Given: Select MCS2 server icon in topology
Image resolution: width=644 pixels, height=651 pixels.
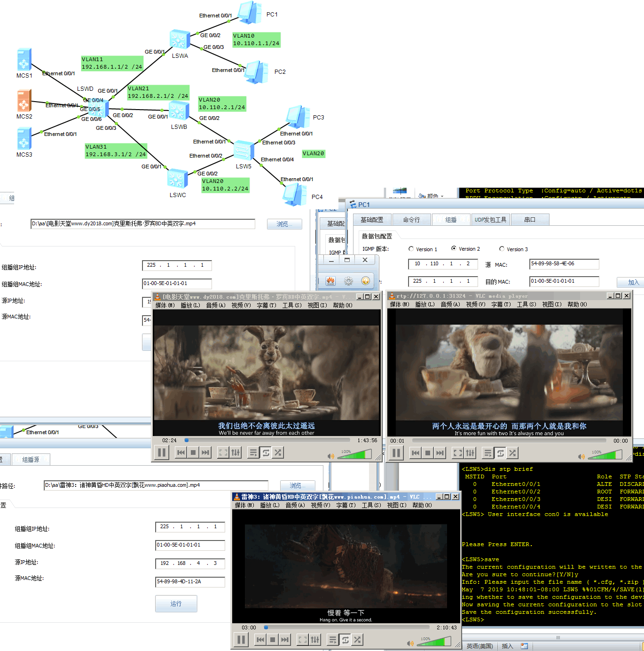Looking at the screenshot, I should pyautogui.click(x=24, y=101).
